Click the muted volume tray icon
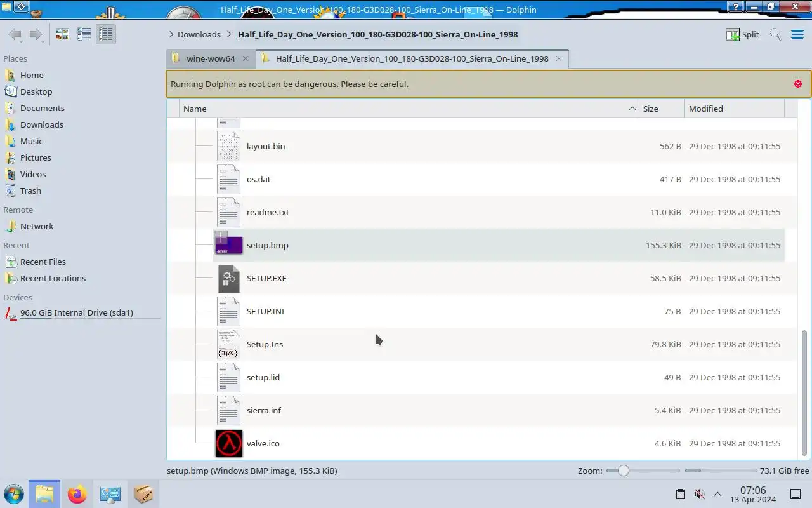812x508 pixels. tap(699, 494)
